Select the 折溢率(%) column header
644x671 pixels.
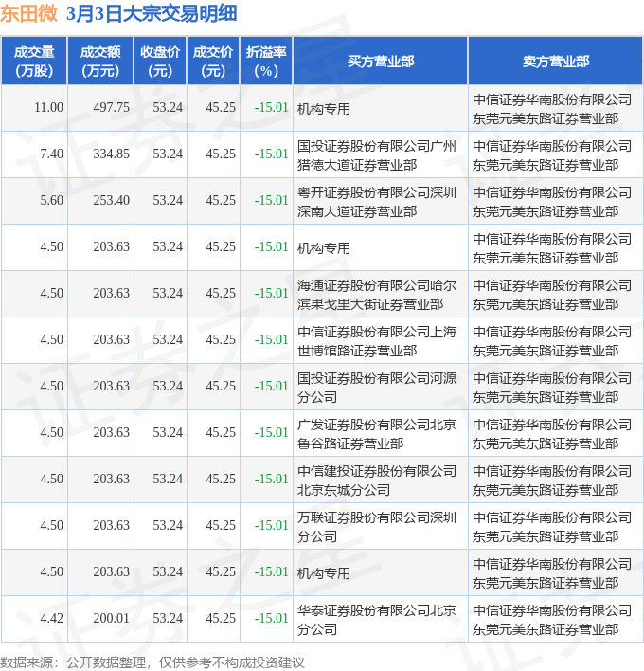[266, 62]
